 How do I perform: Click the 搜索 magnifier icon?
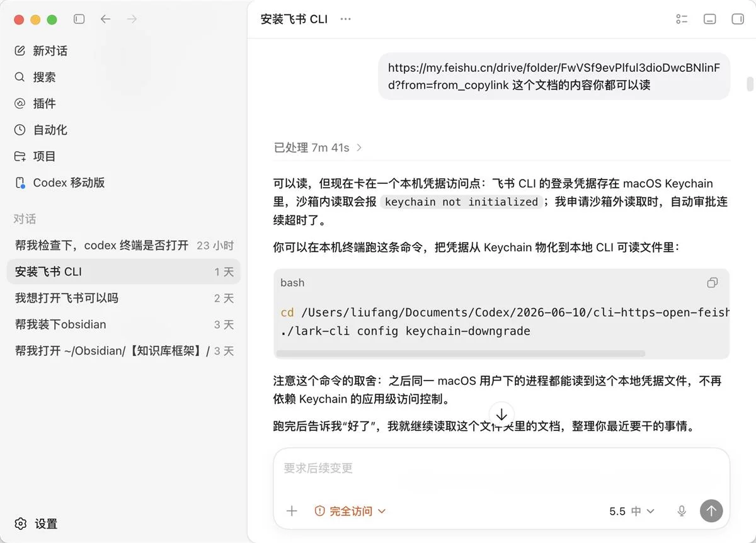click(x=20, y=77)
